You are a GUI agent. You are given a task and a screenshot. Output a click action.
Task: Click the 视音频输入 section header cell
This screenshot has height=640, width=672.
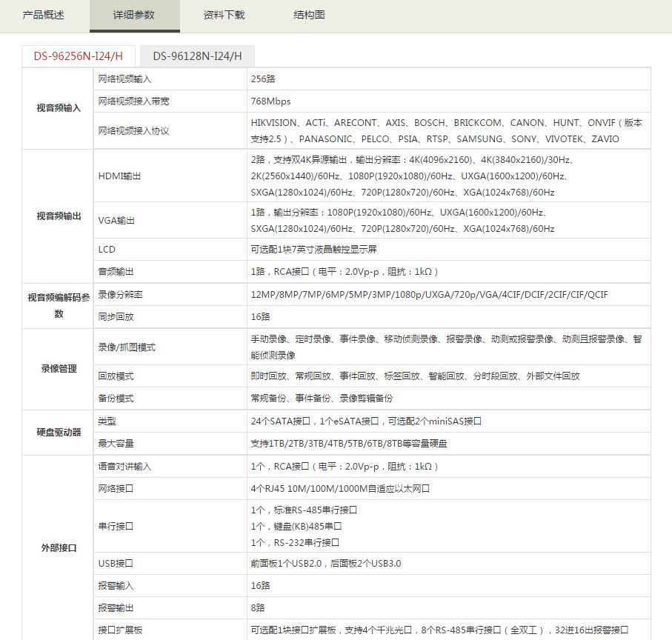(59, 108)
